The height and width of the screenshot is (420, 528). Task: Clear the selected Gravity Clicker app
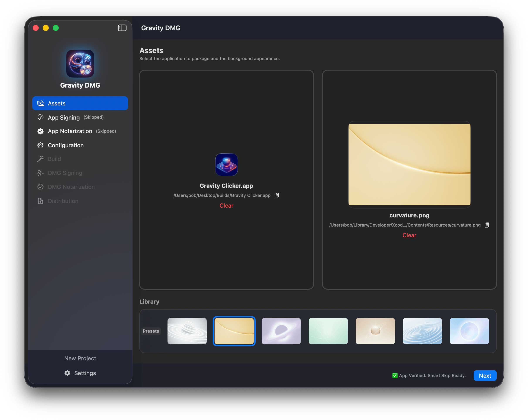click(226, 206)
